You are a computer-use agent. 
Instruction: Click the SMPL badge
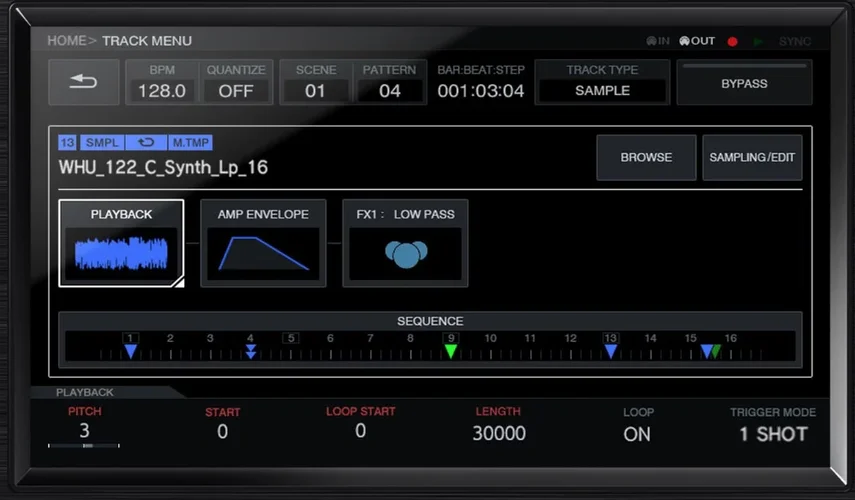(x=102, y=143)
